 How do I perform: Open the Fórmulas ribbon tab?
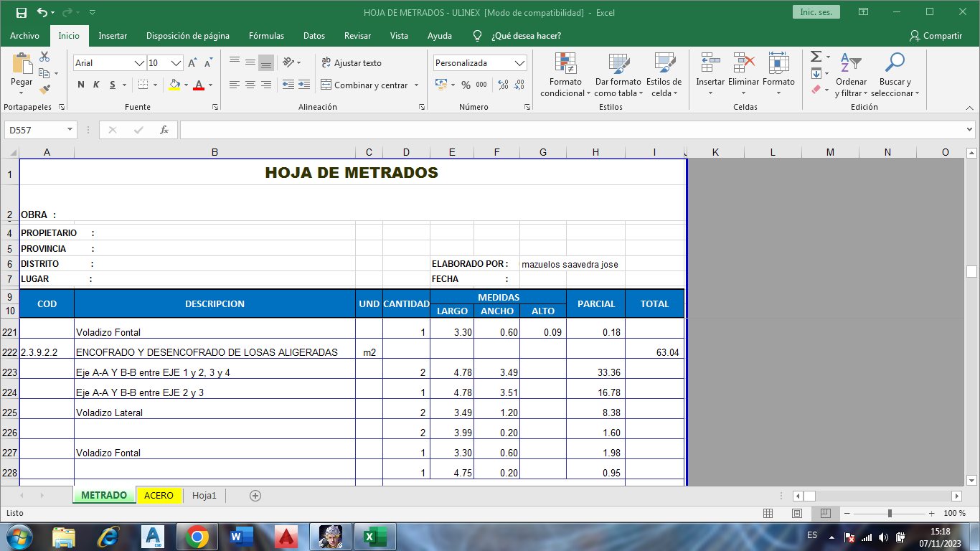(266, 36)
